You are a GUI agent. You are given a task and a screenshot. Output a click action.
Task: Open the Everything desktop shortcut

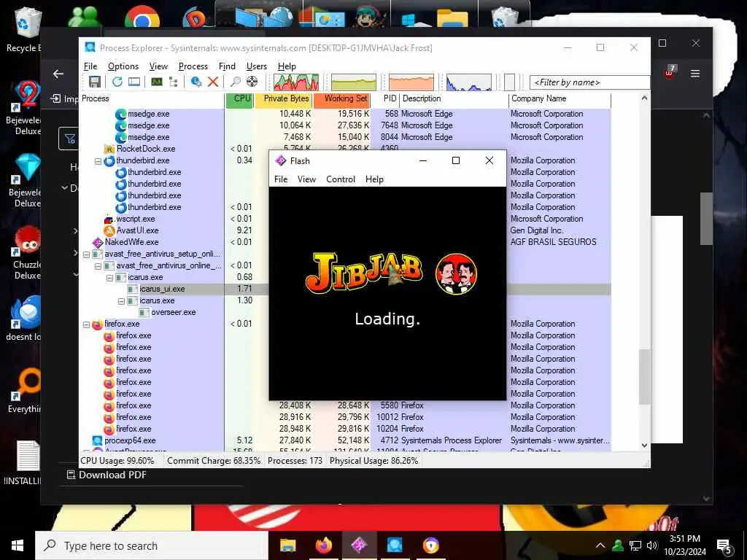26,391
